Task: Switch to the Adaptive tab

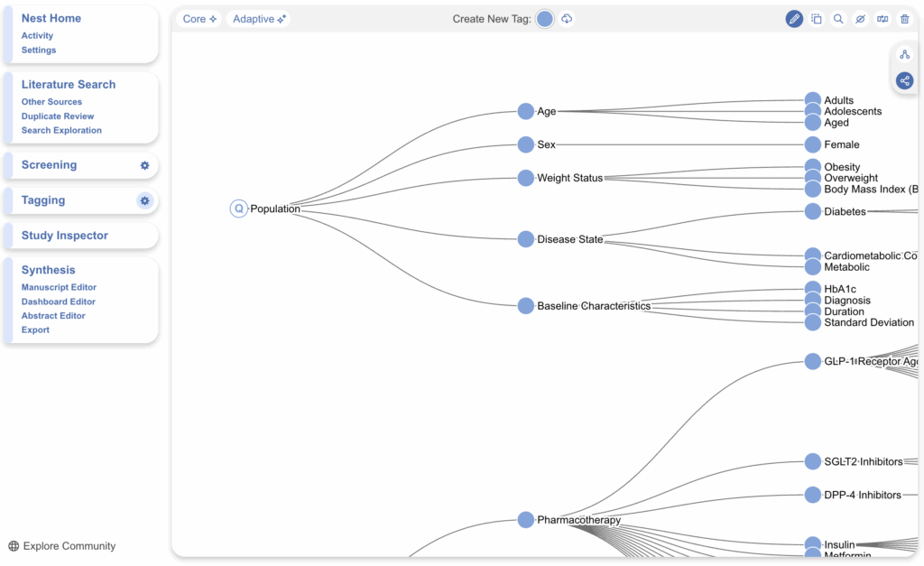Action: coord(258,19)
